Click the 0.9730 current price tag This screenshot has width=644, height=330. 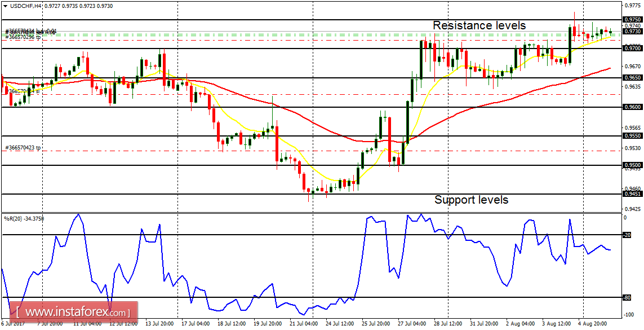tap(632, 31)
